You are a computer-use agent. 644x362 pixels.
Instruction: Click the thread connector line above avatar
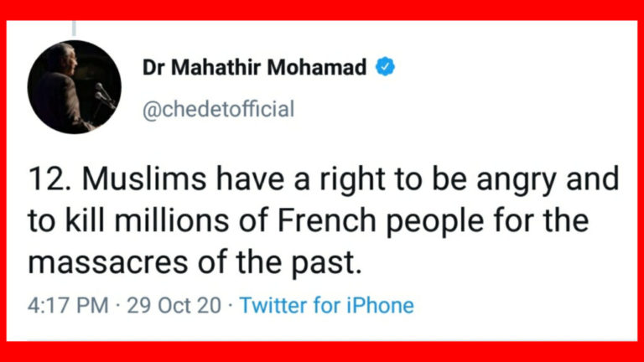(x=74, y=28)
